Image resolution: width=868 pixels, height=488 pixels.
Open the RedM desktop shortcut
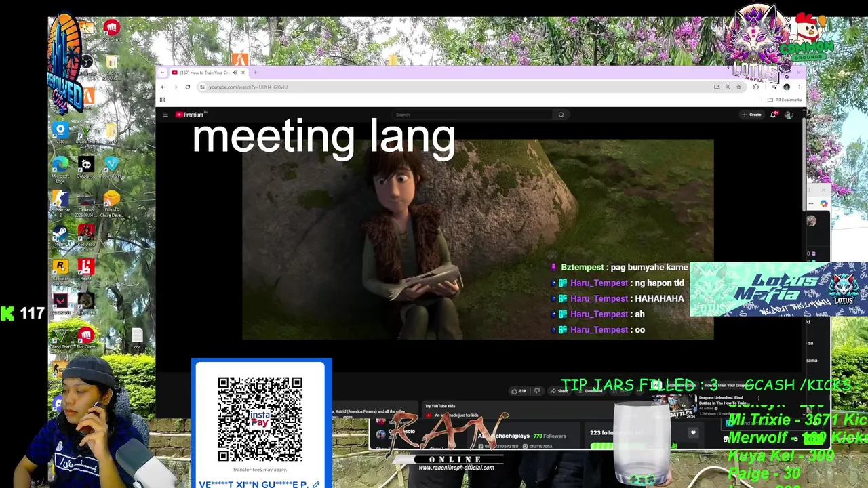86,270
